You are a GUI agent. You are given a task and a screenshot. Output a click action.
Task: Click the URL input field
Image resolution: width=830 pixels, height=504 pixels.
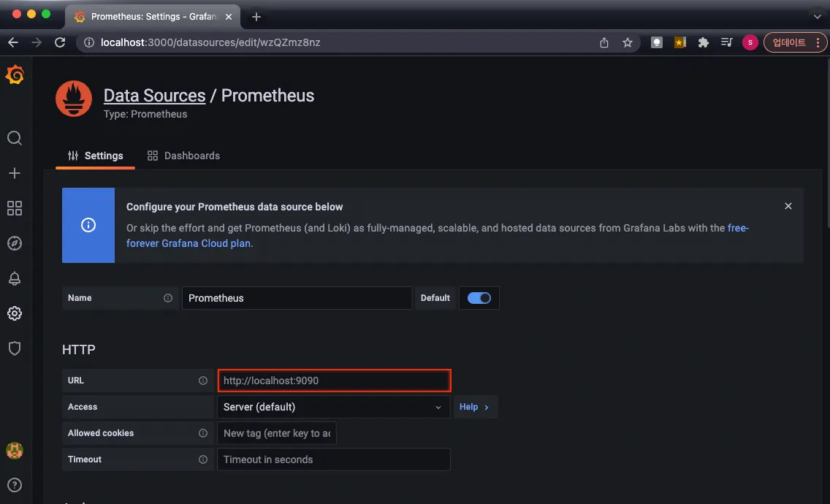pyautogui.click(x=334, y=381)
